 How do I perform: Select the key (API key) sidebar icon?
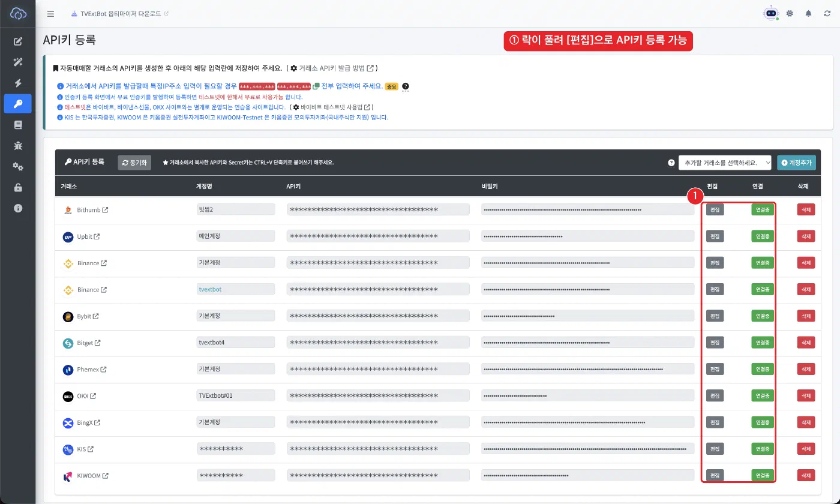click(18, 104)
